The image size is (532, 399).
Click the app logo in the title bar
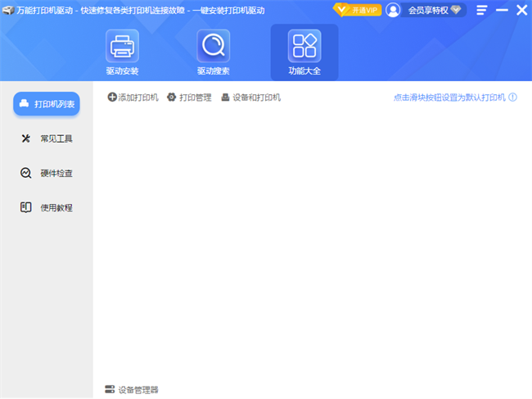8,10
